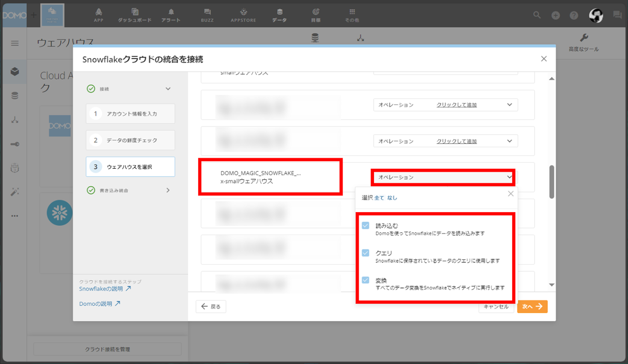Open APPSTORE in the top navigation

[x=243, y=15]
